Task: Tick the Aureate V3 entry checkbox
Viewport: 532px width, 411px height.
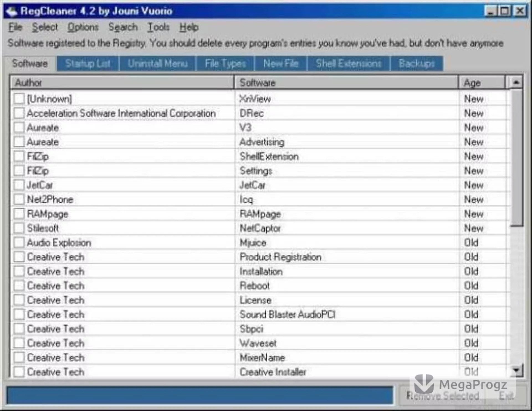Action: pyautogui.click(x=19, y=127)
